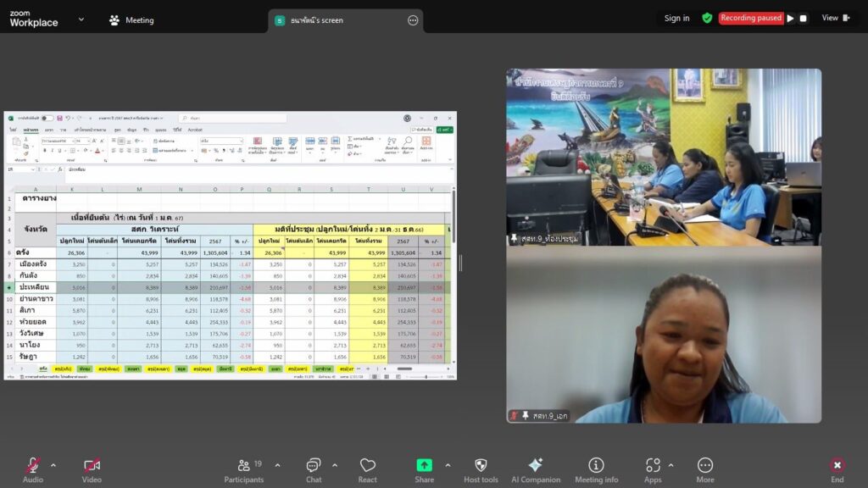Open Meeting info

[596, 466]
